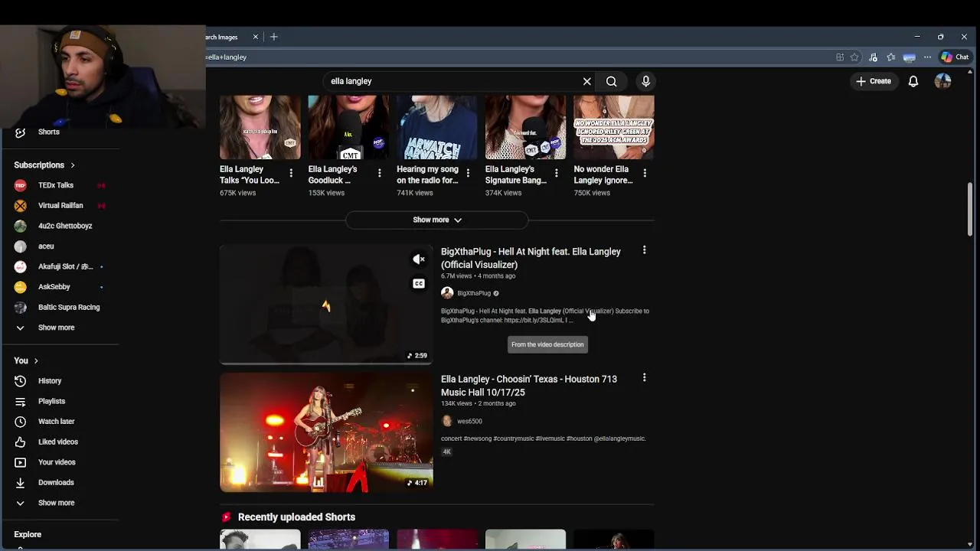The width and height of the screenshot is (980, 551).
Task: Open No wonder Ella Langley short title
Action: (603, 174)
